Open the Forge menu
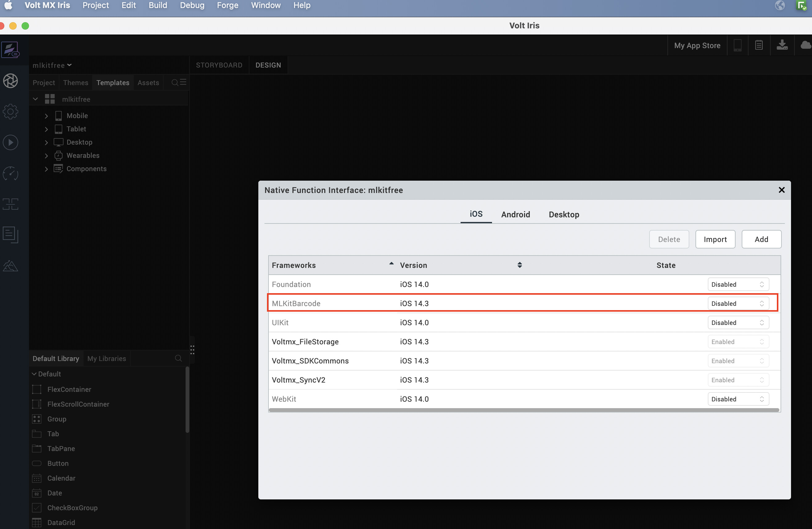 point(228,5)
